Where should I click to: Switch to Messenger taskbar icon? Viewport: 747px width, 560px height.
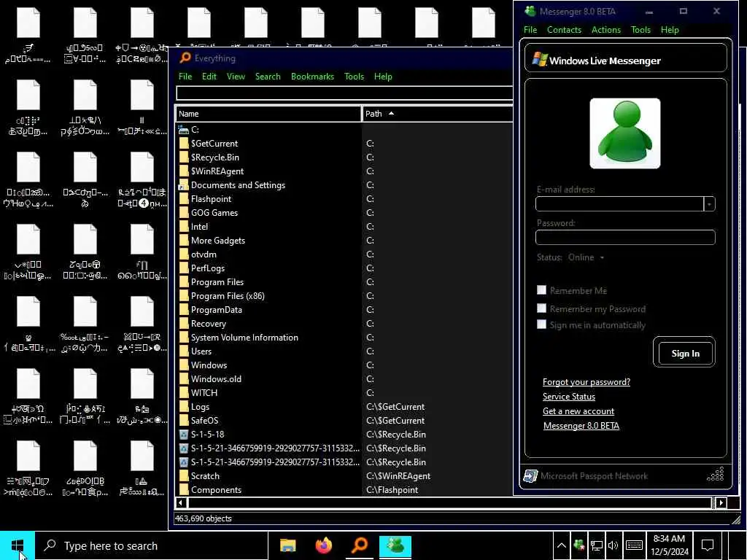(395, 545)
